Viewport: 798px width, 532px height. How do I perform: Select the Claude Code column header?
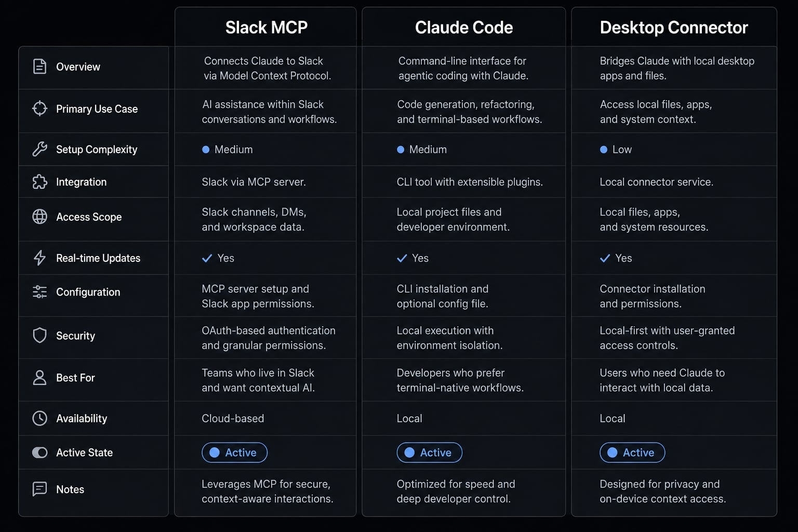coord(464,27)
